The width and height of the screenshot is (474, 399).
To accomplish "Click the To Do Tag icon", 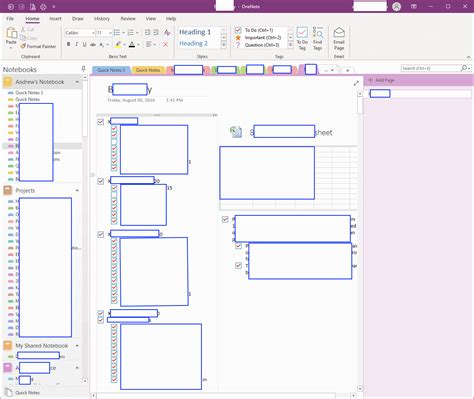I will [302, 39].
